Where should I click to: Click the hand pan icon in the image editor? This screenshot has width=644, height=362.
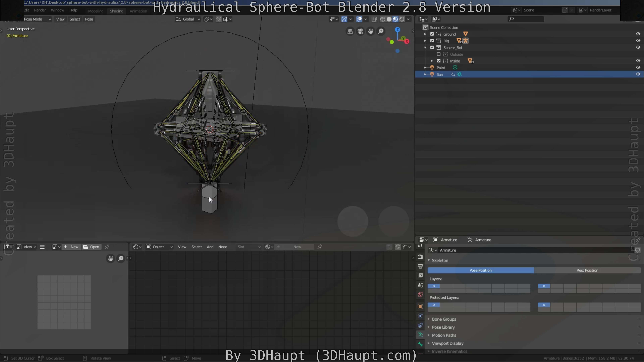pyautogui.click(x=111, y=258)
